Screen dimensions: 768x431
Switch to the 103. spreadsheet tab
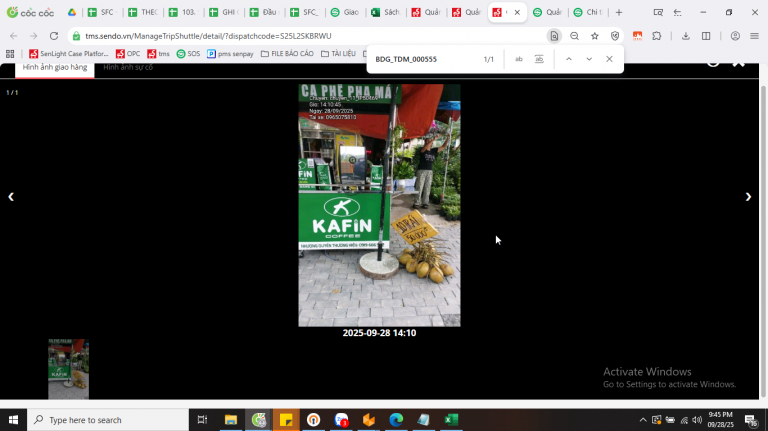pyautogui.click(x=184, y=12)
